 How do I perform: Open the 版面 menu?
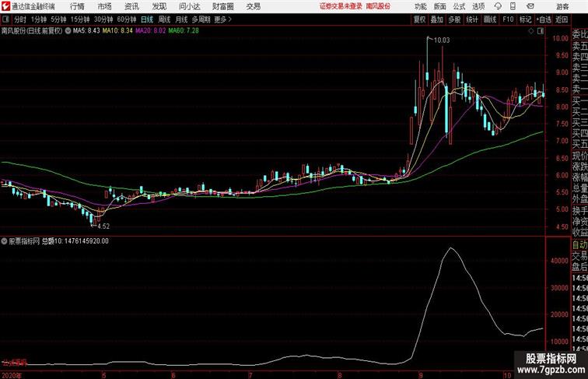pyautogui.click(x=440, y=6)
